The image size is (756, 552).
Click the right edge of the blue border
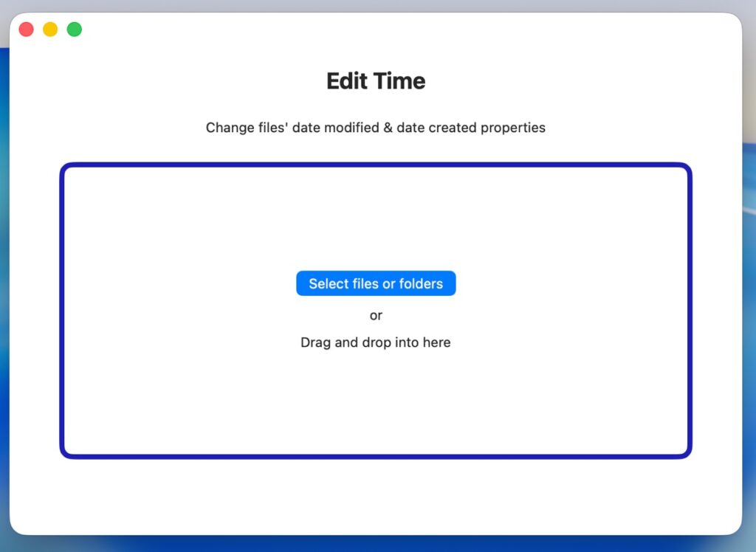pos(690,310)
